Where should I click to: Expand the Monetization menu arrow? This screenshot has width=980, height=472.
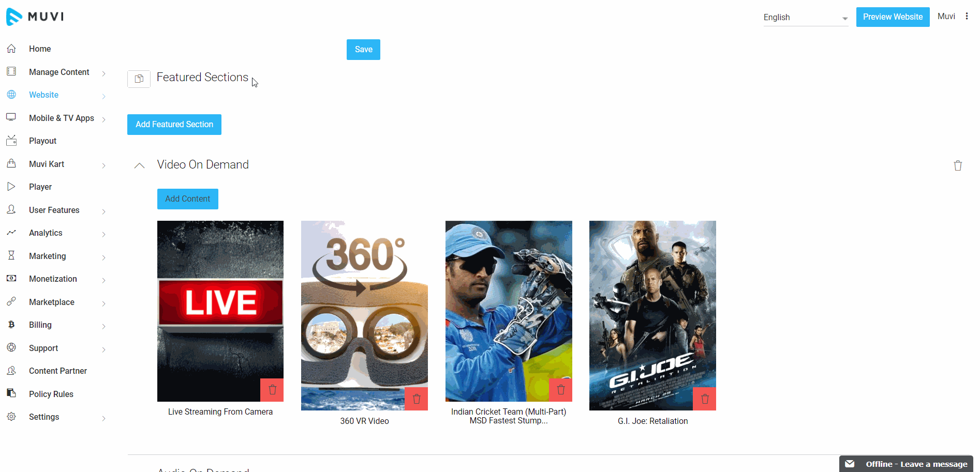click(103, 280)
